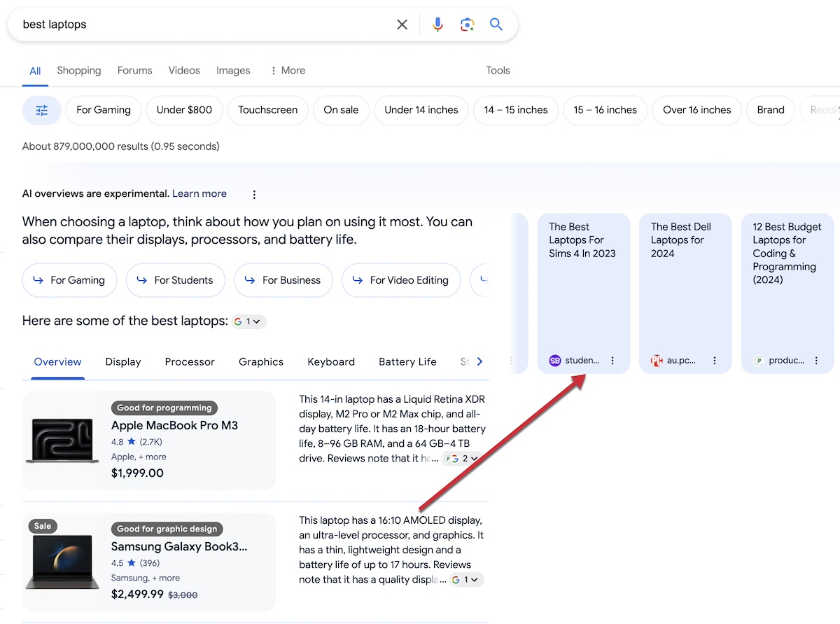Viewport: 840px width, 624px height.
Task: Open options for Dell laptops card
Action: pos(714,361)
